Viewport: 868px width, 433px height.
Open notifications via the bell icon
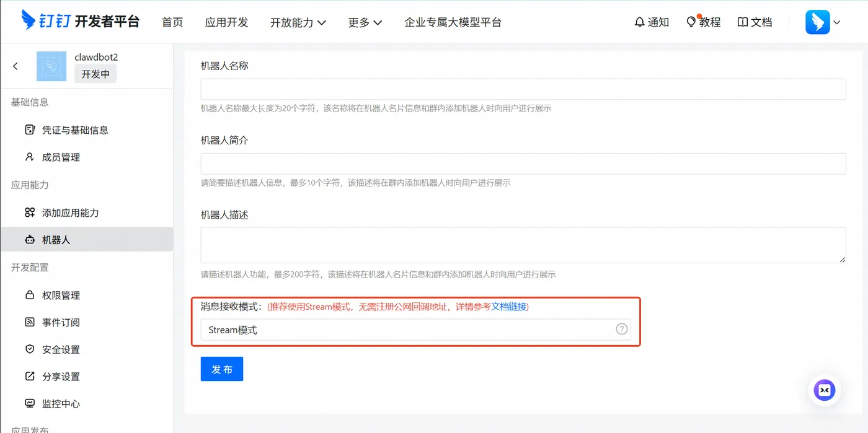pos(639,22)
